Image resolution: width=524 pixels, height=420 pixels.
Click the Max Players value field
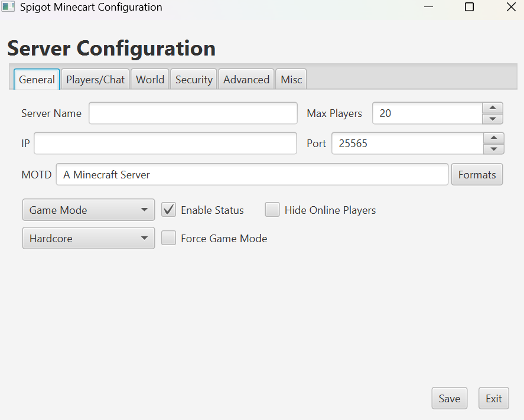tap(428, 113)
